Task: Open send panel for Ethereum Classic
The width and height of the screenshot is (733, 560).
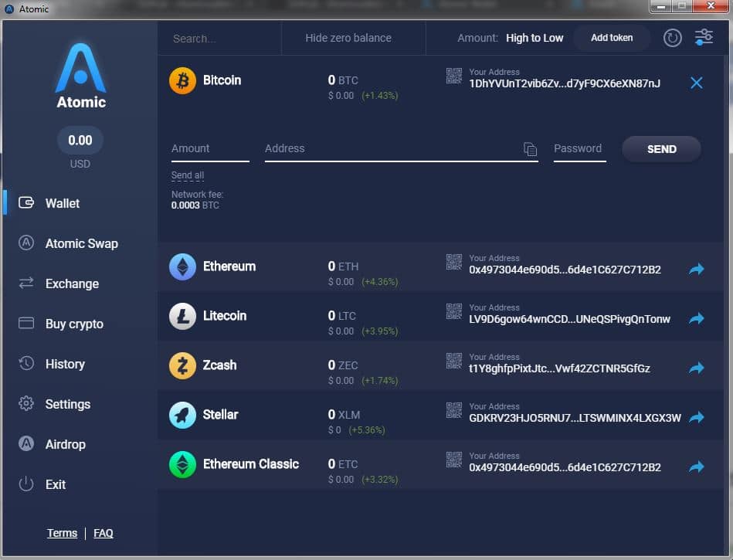Action: point(697,467)
